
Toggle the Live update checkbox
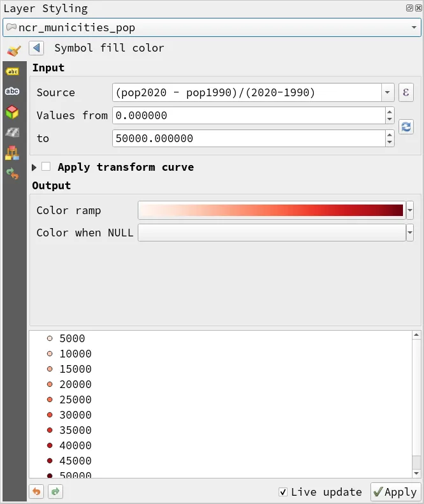283,492
